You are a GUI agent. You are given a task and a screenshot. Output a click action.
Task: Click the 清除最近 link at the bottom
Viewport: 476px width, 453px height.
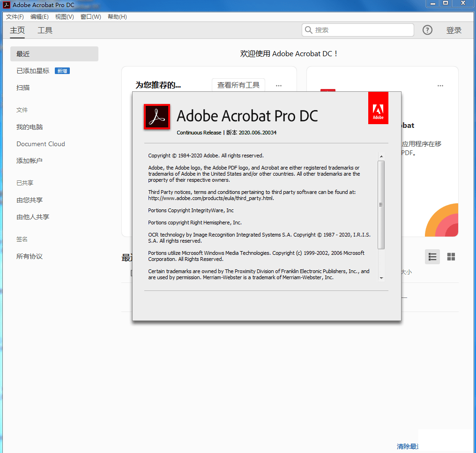point(408,446)
